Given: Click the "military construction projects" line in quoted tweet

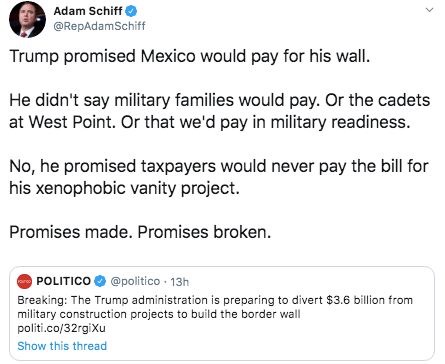Looking at the screenshot, I should (x=159, y=314).
